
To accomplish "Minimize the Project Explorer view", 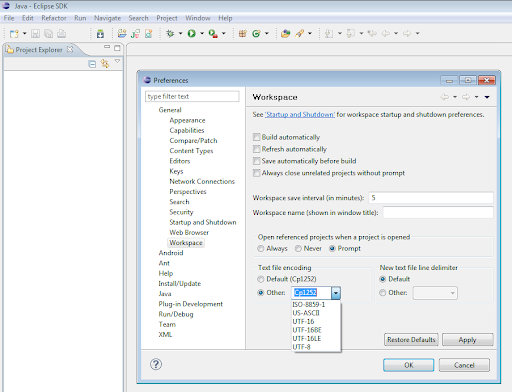I will click(x=107, y=47).
